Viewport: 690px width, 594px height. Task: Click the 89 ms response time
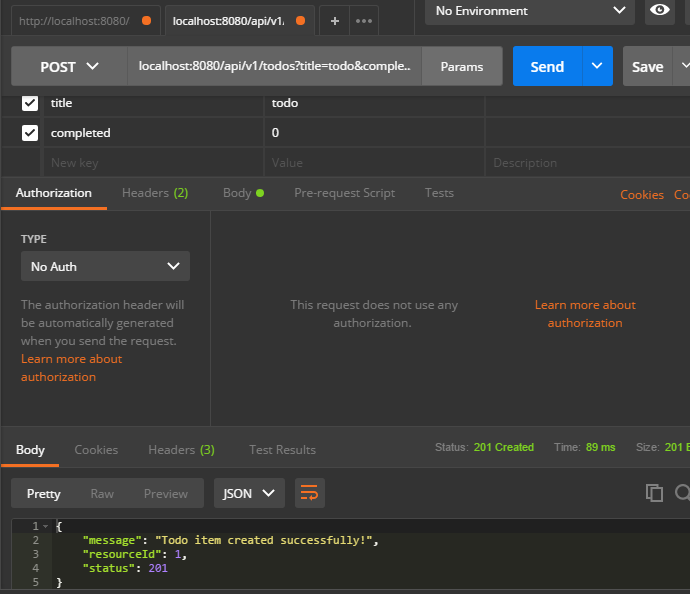click(600, 447)
